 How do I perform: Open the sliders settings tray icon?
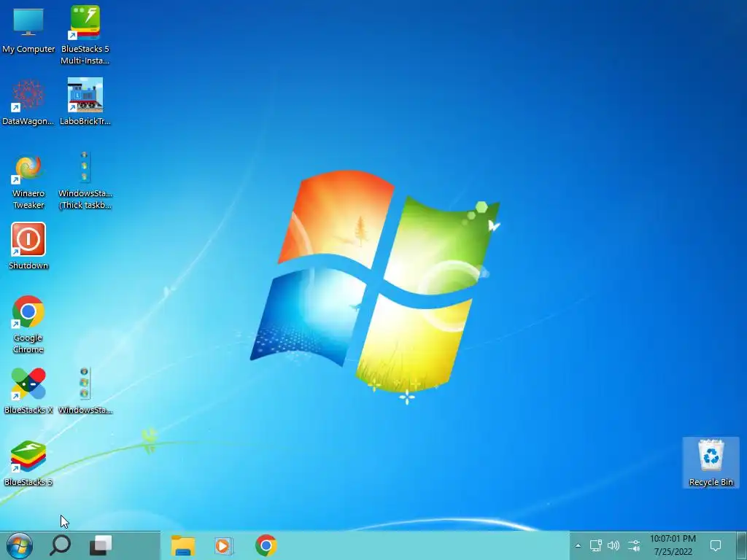[x=634, y=545]
